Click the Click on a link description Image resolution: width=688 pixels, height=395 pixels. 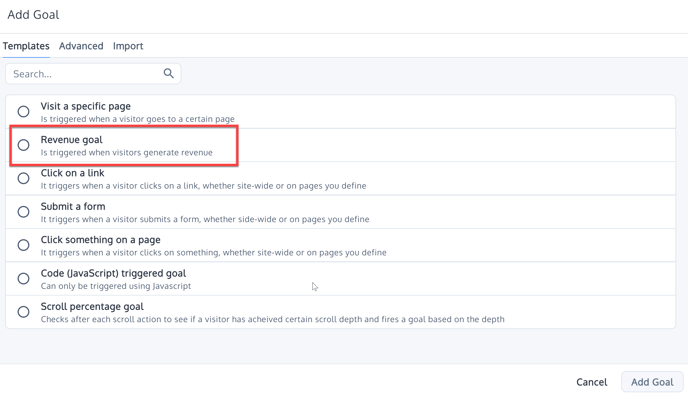204,186
